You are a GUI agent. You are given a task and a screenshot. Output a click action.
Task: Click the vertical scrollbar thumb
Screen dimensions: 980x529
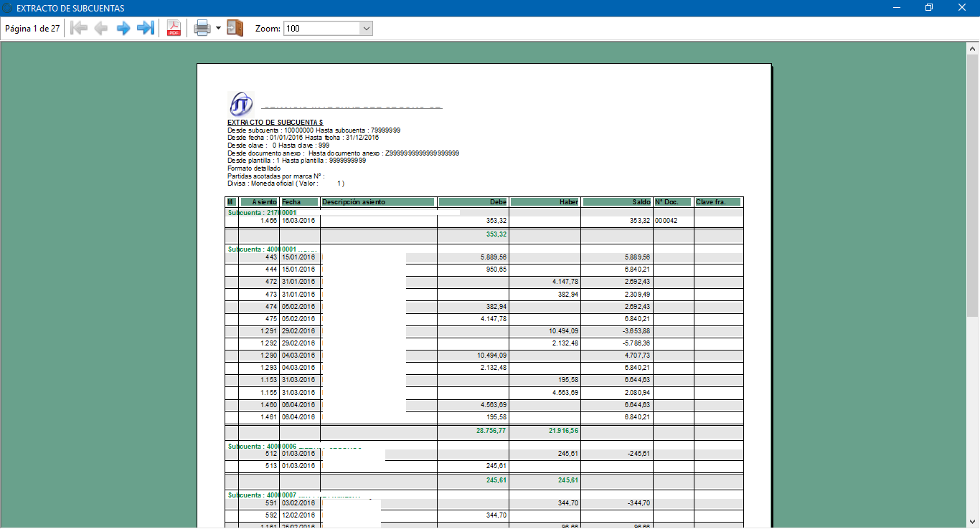pyautogui.click(x=973, y=186)
